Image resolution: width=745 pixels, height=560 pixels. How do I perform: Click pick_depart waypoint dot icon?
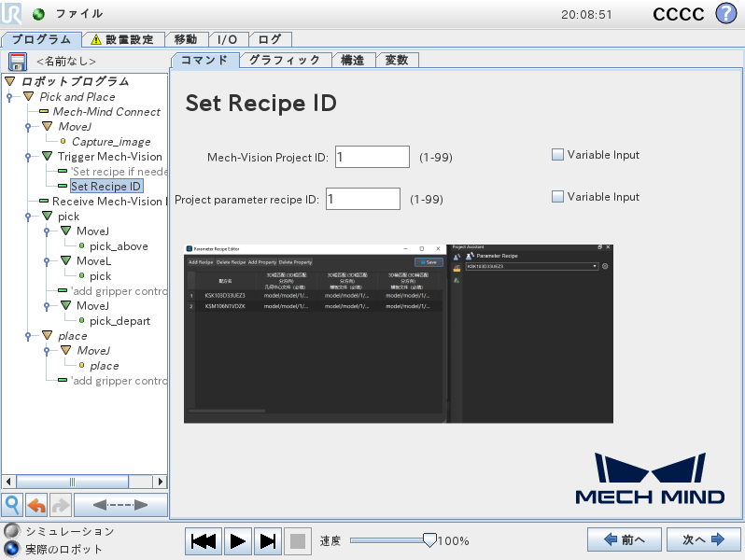[82, 321]
